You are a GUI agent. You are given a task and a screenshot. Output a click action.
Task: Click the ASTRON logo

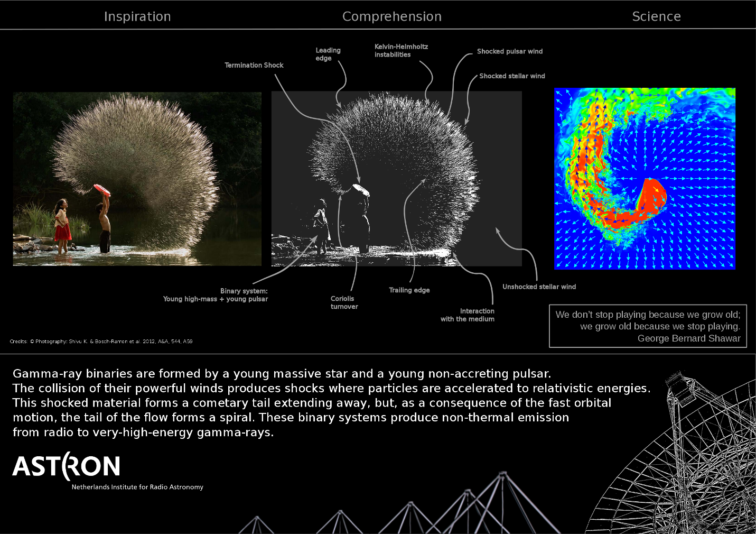(67, 466)
